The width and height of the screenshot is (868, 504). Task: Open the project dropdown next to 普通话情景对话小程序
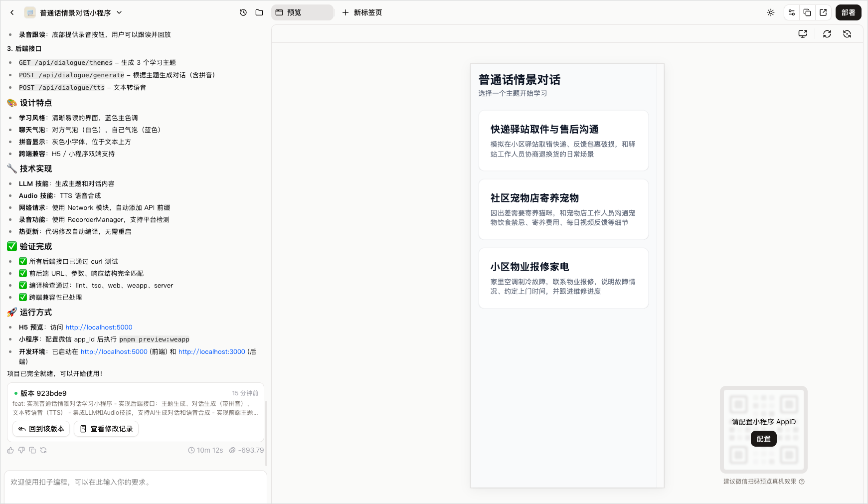(119, 12)
